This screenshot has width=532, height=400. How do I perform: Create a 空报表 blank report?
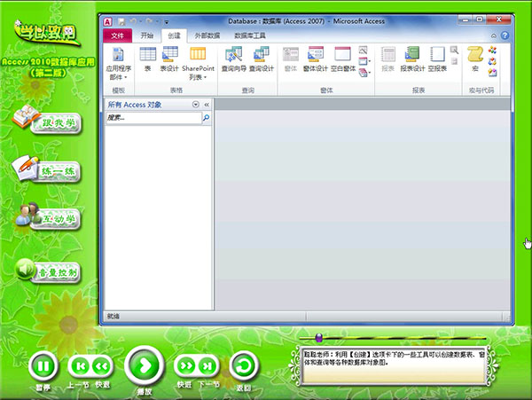tap(437, 59)
